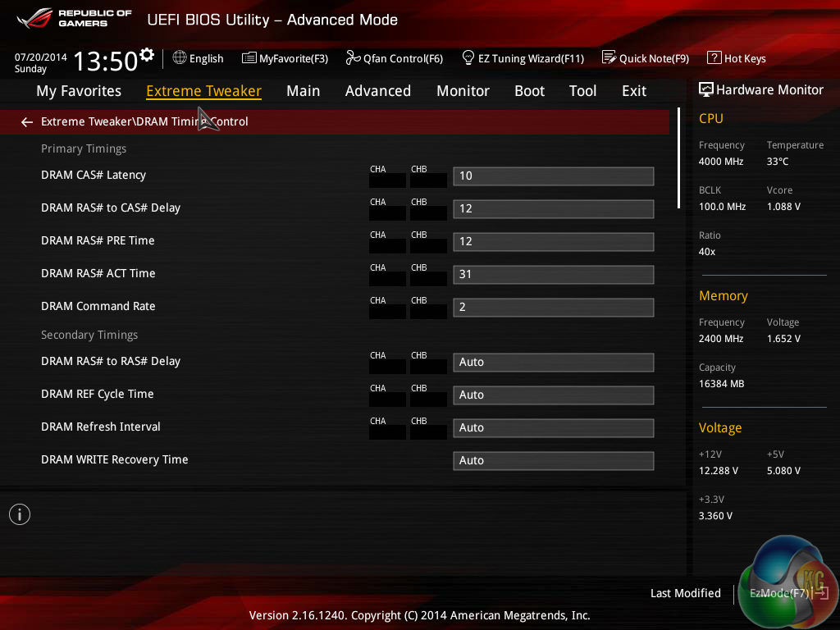Click the Hot Keys question mark icon
Screen dimensions: 840x630
click(714, 58)
